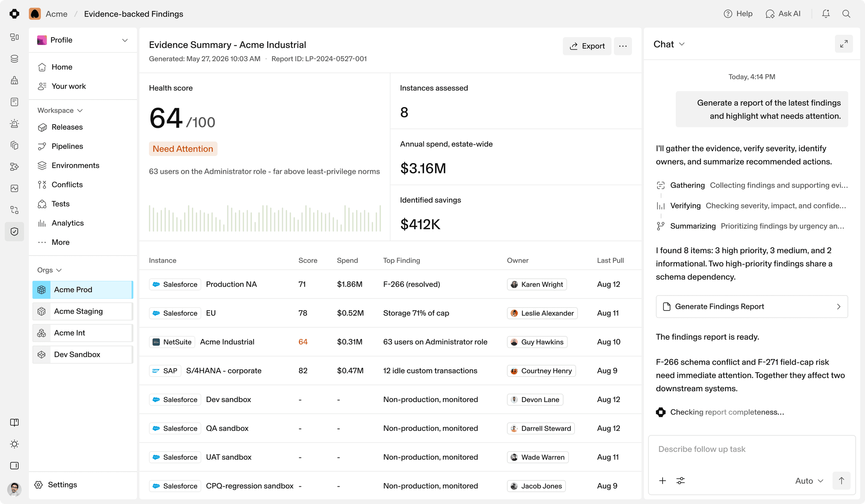This screenshot has width=865, height=504.
Task: Open Ask AI in header
Action: coord(783,14)
